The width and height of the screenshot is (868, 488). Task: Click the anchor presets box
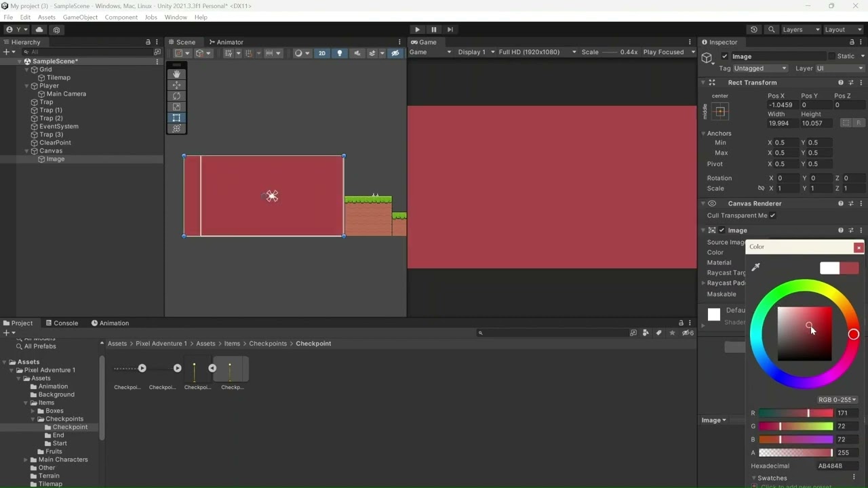(x=720, y=111)
